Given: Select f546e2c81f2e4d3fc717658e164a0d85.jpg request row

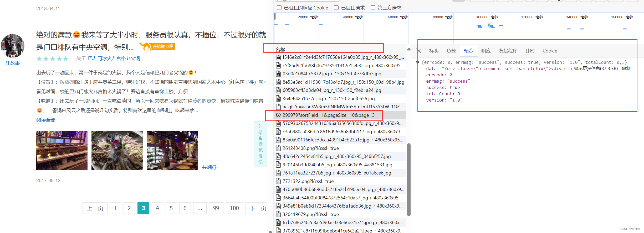Looking at the screenshot, I should [340, 57].
